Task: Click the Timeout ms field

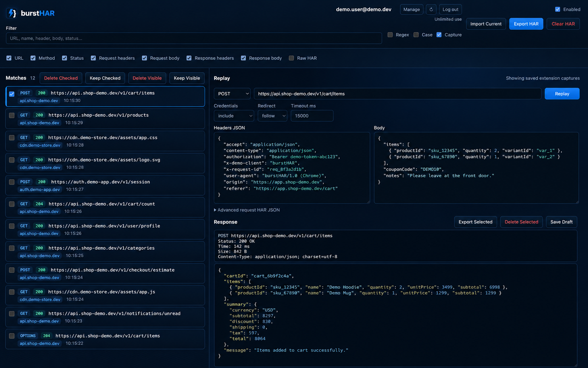Action: 312,116
